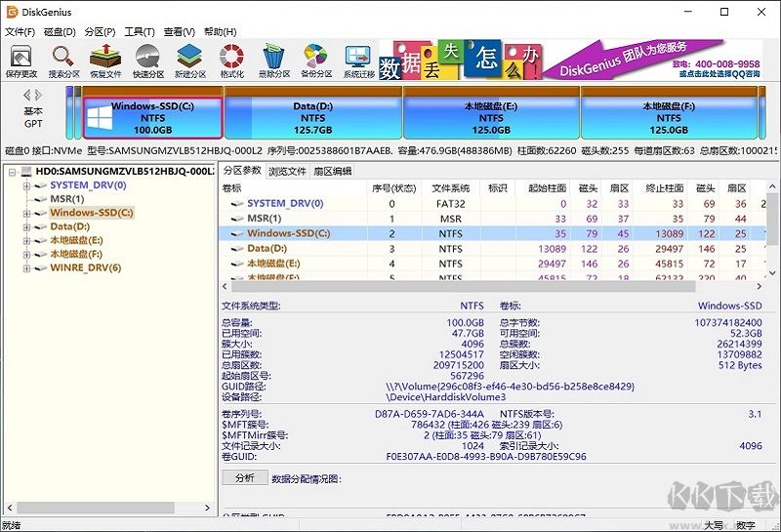Launch the System Migration (系统迁移) tool
Viewport: 781px width, 532px height.
click(358, 61)
